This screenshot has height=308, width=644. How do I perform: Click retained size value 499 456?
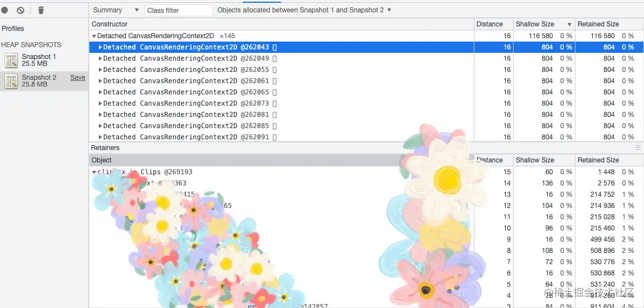click(x=602, y=239)
